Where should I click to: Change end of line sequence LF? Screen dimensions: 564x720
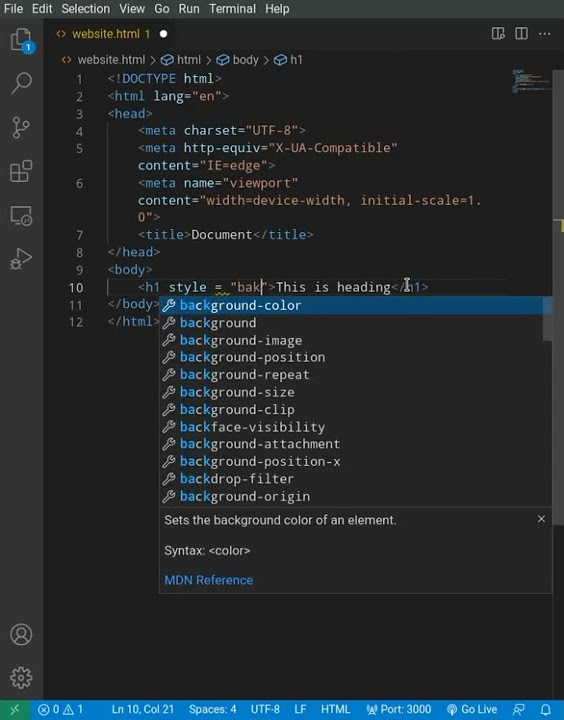click(300, 710)
